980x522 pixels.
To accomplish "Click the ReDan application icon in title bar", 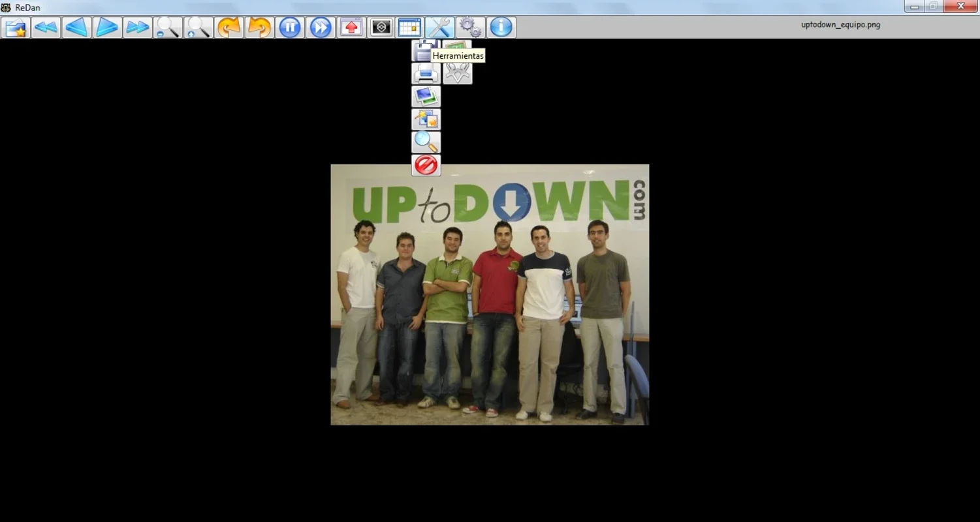I will pos(6,8).
